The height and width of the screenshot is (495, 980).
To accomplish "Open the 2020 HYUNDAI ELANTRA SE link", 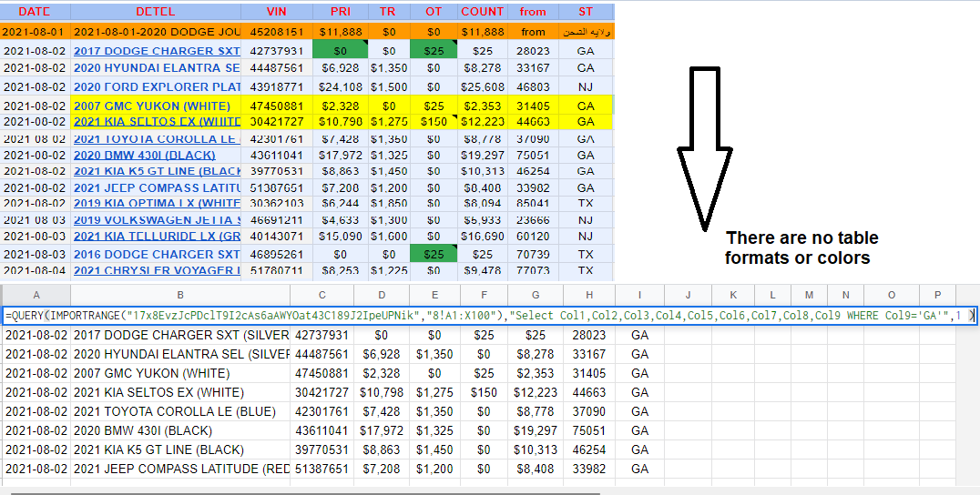I will click(x=157, y=68).
